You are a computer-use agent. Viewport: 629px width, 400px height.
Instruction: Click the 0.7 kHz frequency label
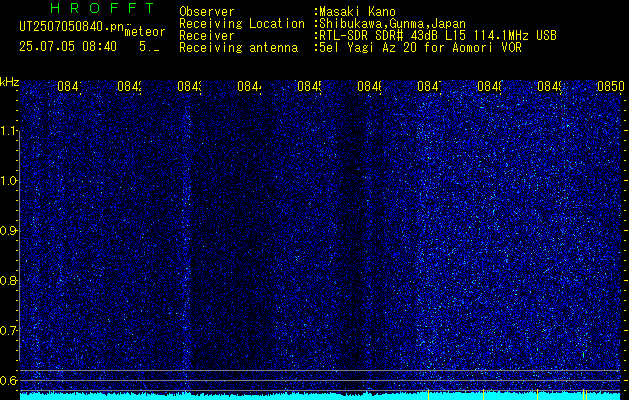[9, 331]
